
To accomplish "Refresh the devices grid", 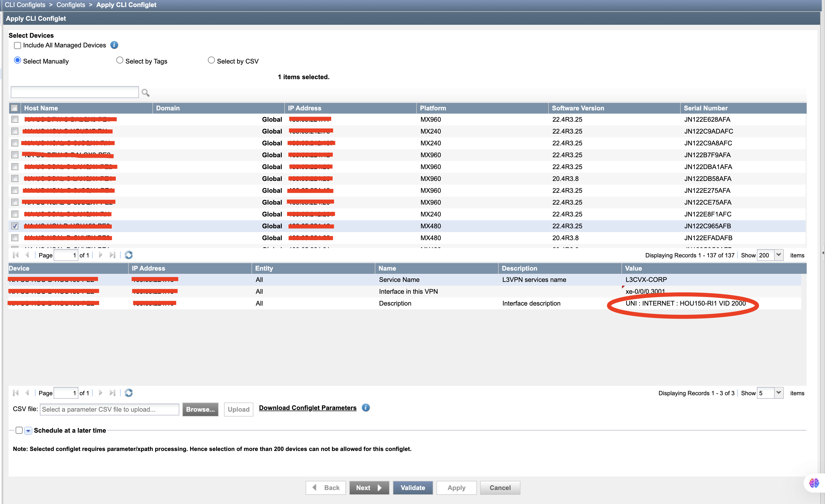I will pyautogui.click(x=129, y=255).
